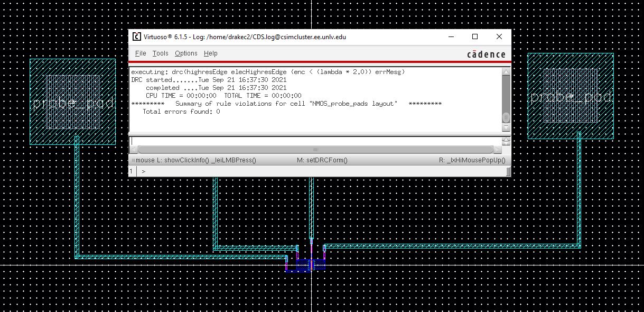Minimize the Virtuoso Log window
644x312 pixels.
(451, 36)
